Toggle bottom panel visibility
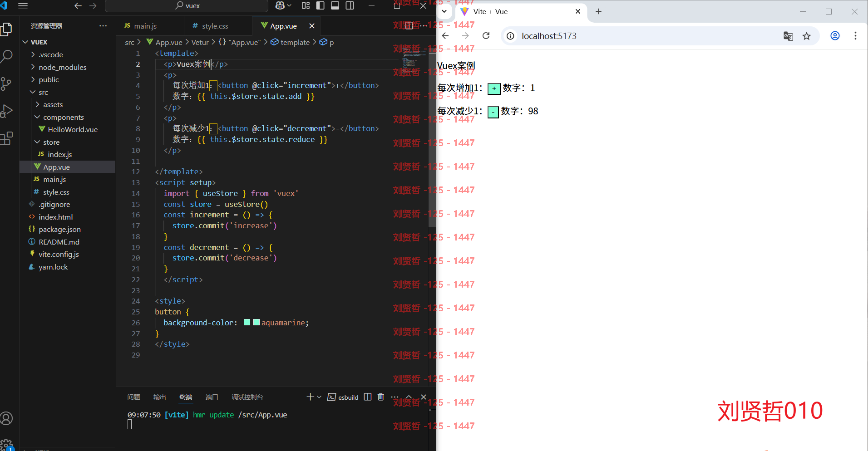 click(x=335, y=5)
